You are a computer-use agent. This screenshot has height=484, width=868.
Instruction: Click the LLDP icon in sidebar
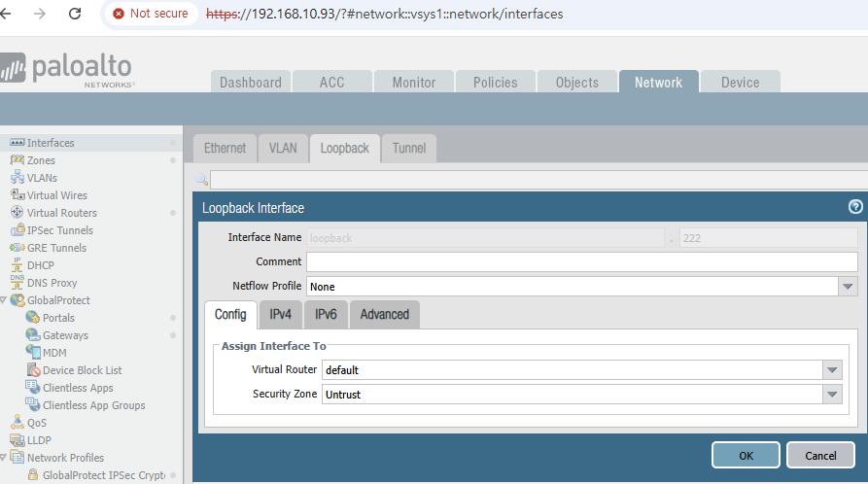17,440
